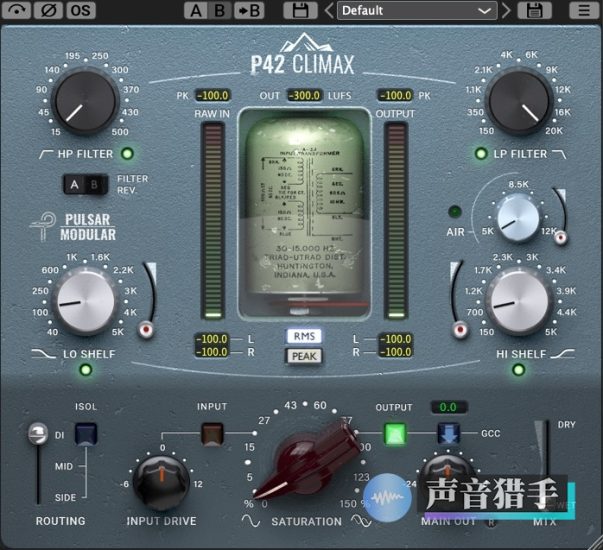Click the LP filter slope icon

pos(559,154)
